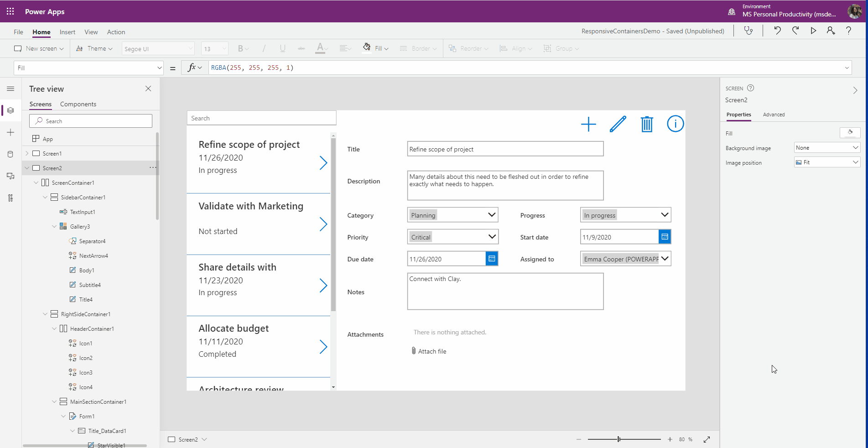Preview the app with the play icon
The height and width of the screenshot is (448, 868).
[x=813, y=31]
